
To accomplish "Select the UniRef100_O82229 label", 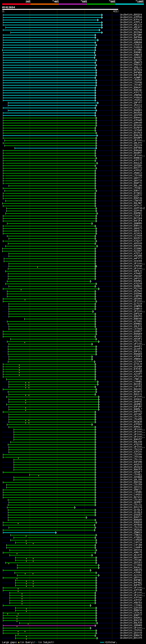I will (x=131, y=146).
